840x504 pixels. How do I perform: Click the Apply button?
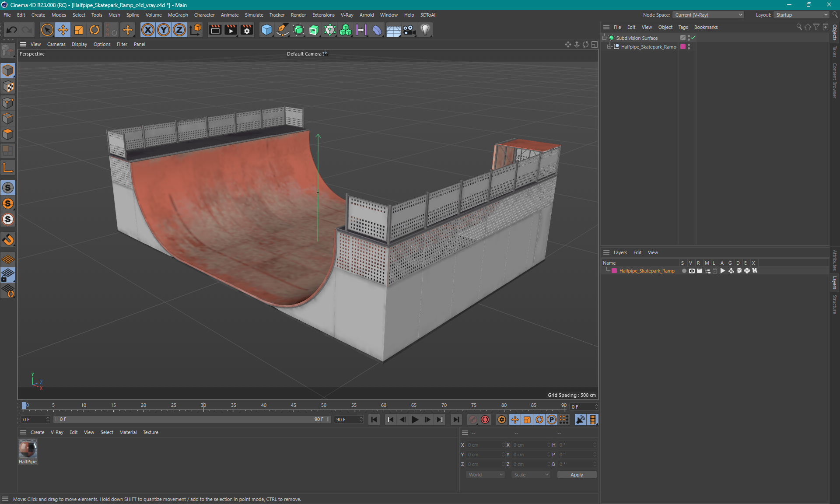click(x=577, y=475)
